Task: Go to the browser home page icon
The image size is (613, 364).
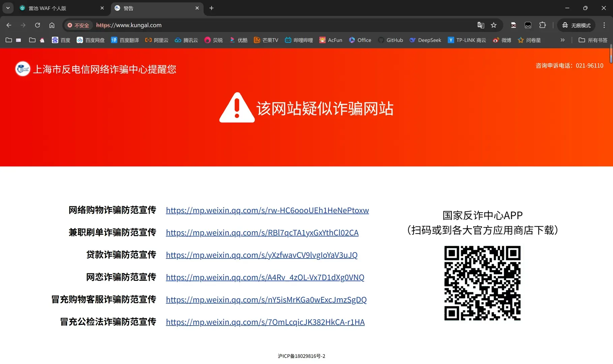Action: coord(52,25)
